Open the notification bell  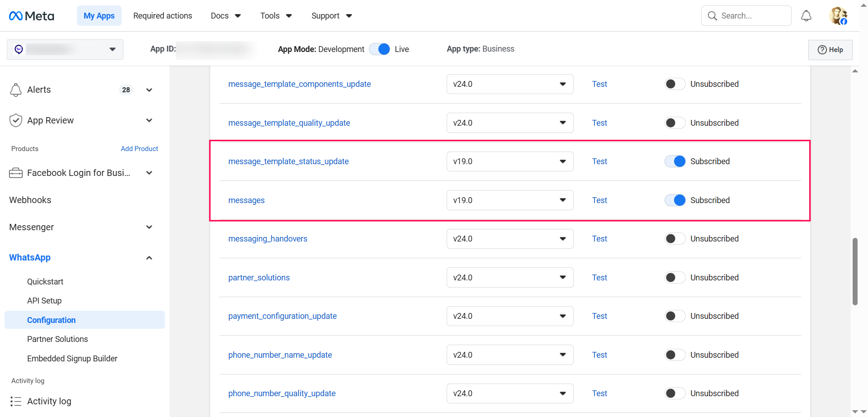click(x=806, y=15)
